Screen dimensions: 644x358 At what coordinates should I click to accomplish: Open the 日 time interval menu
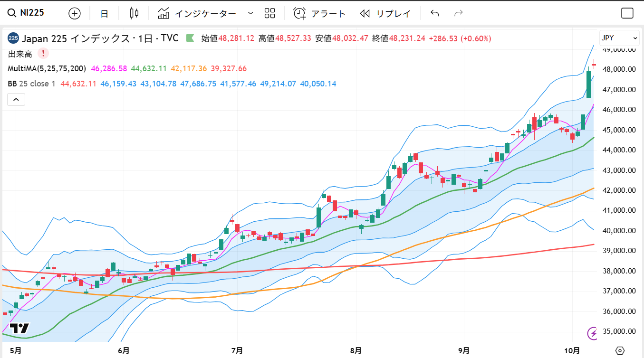click(x=105, y=13)
